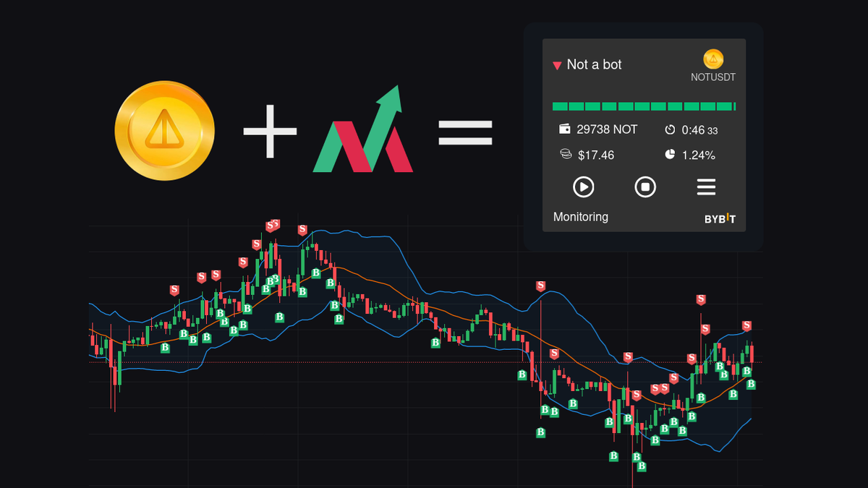Click the "Not a bot" title text
The height and width of the screenshot is (488, 868).
[594, 64]
